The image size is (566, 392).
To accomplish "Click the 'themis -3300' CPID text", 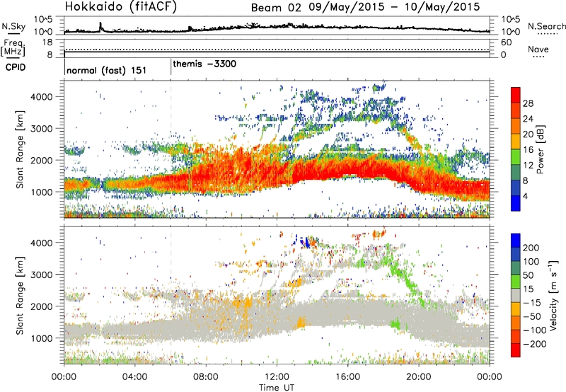I will point(204,64).
